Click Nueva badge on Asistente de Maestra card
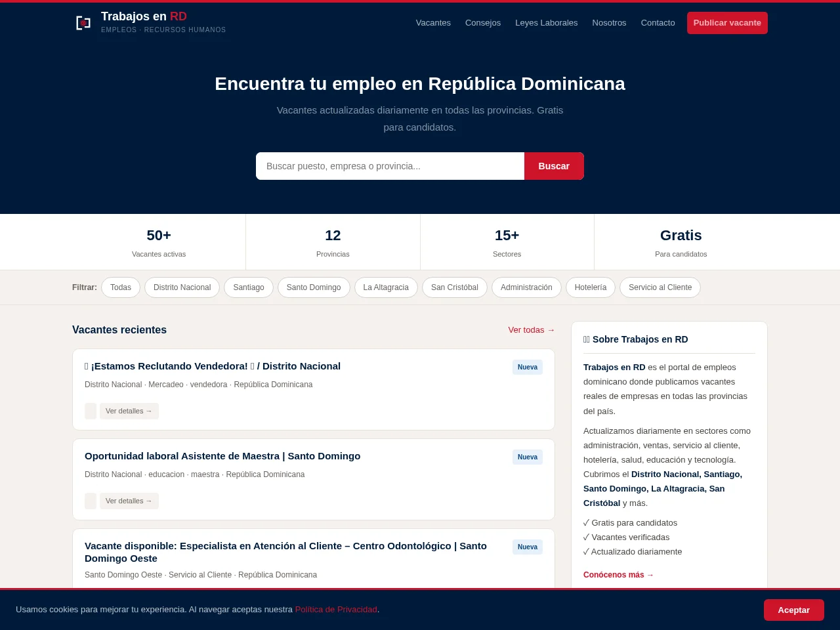 pos(528,457)
